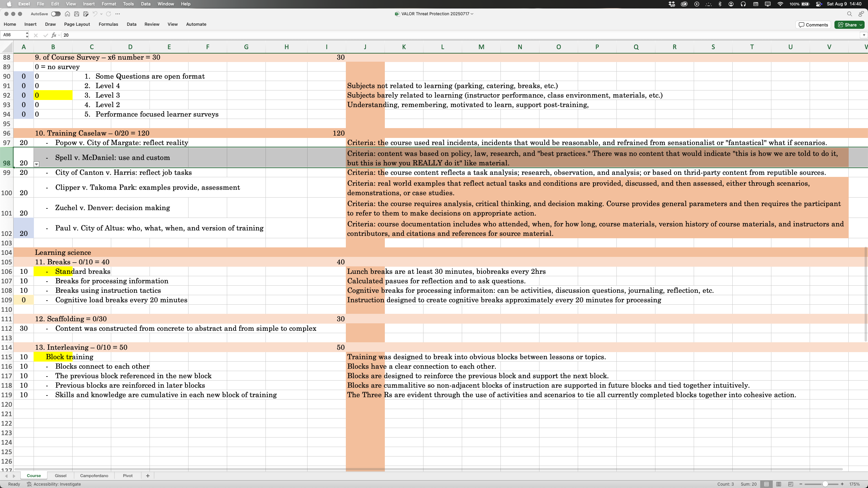
Task: Open the more options ellipsis in title bar
Action: coord(118,14)
